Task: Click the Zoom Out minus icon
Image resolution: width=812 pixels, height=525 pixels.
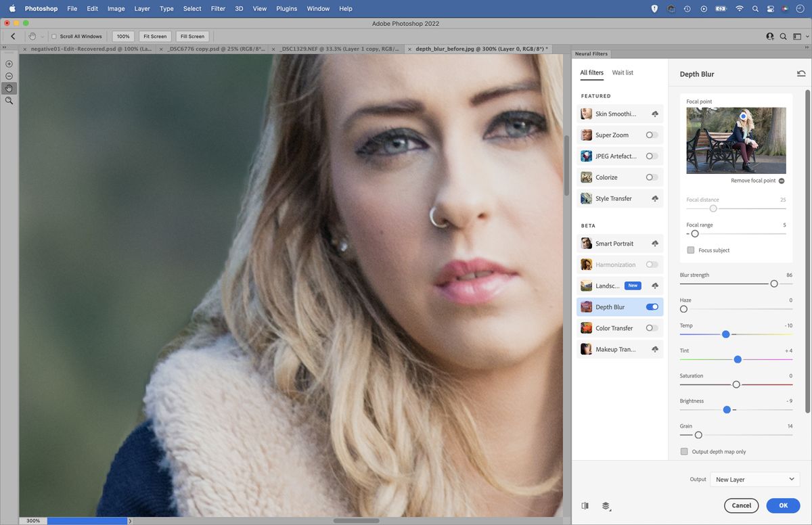Action: point(9,76)
